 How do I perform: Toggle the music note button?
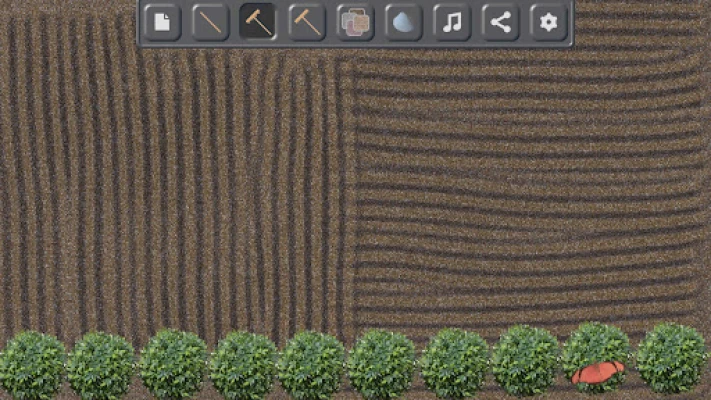point(452,22)
